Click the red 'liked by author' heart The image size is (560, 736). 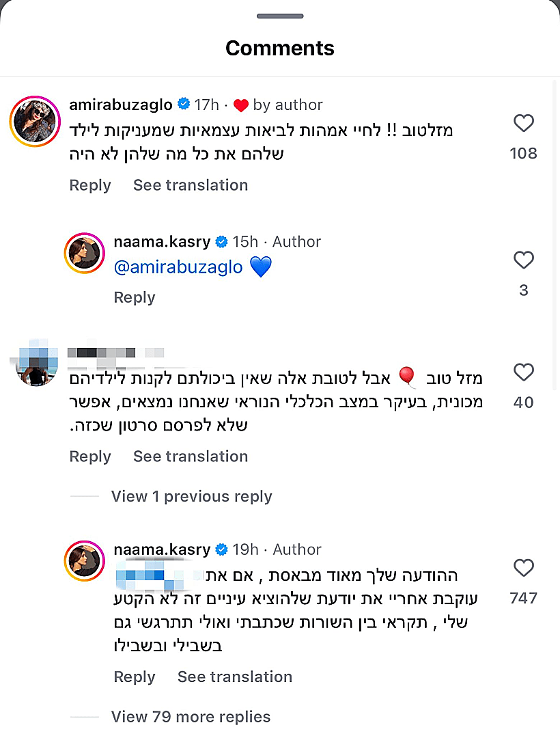(240, 105)
